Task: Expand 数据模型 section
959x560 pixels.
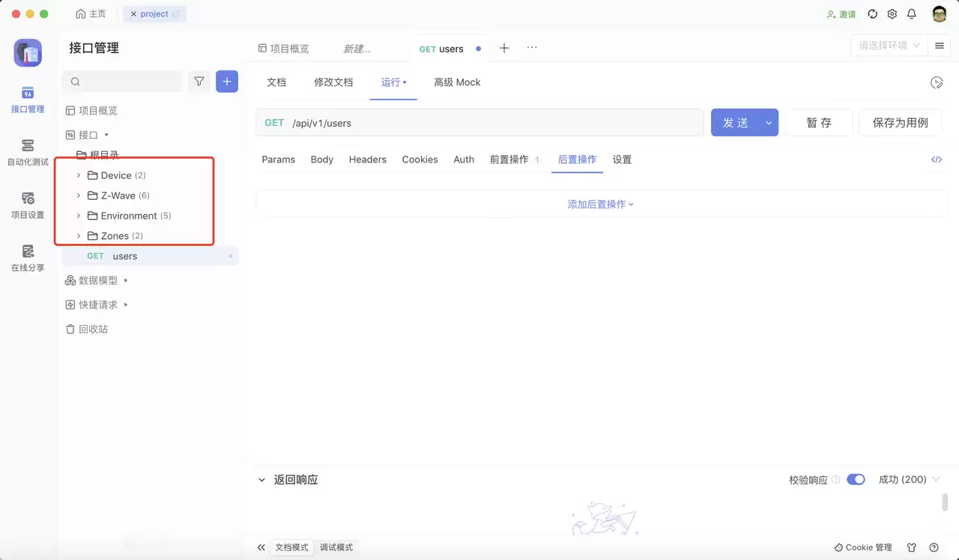Action: point(126,280)
